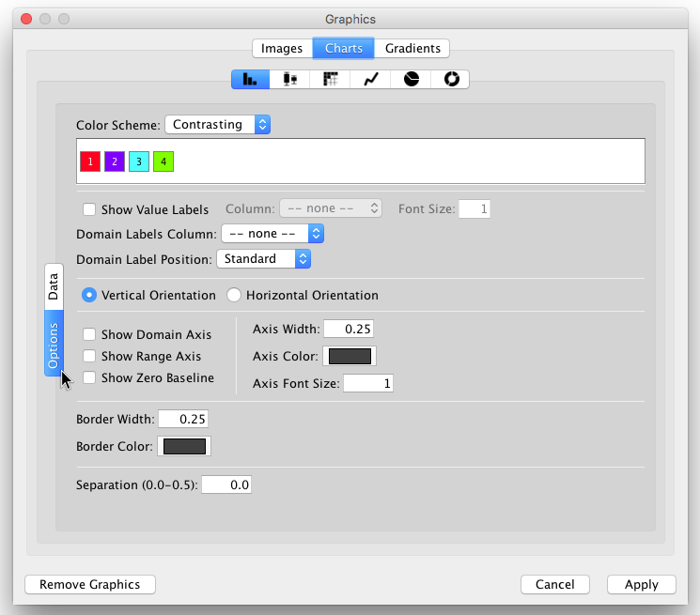Viewport: 700px width, 615px height.
Task: Open the Domain Label Position dropdown
Action: (263, 258)
